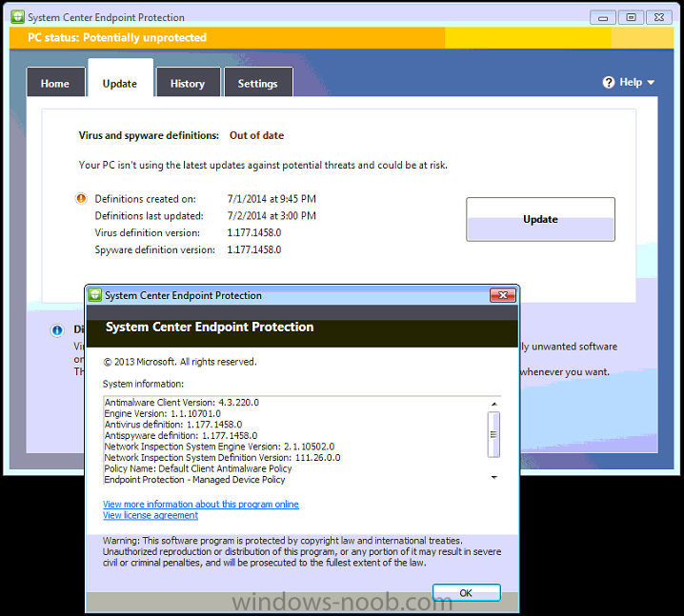Minimize the main Endpoint Protection window

[x=603, y=17]
